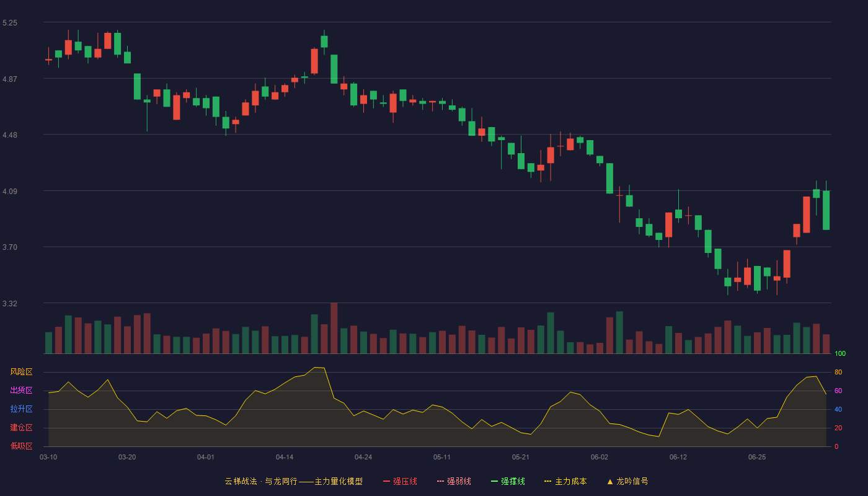
Task: Click the 4.09 price axis label
Action: [x=10, y=192]
